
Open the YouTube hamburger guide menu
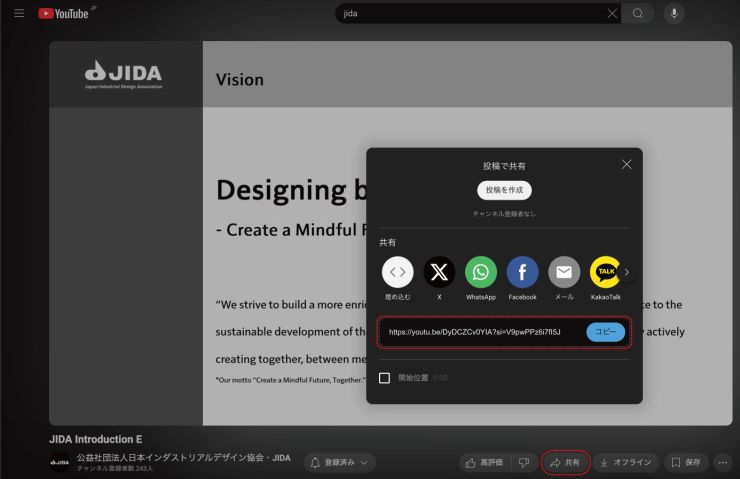tap(19, 13)
